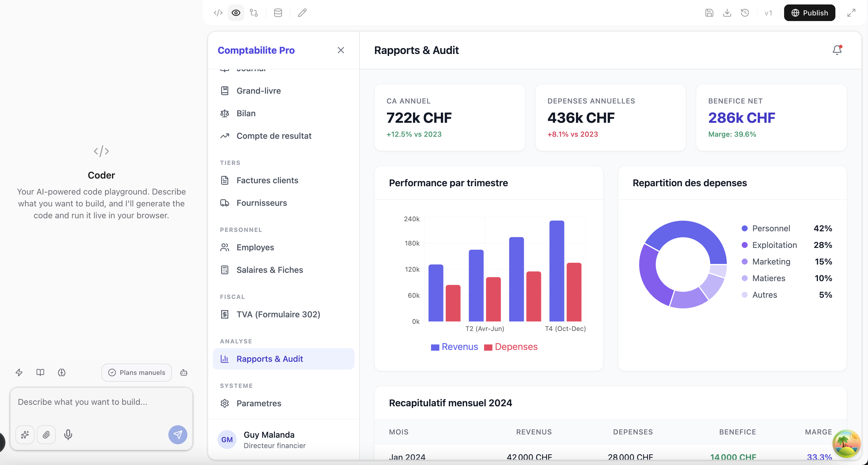Image resolution: width=868 pixels, height=465 pixels.
Task: Open Bilan in sidebar
Action: pos(284,113)
